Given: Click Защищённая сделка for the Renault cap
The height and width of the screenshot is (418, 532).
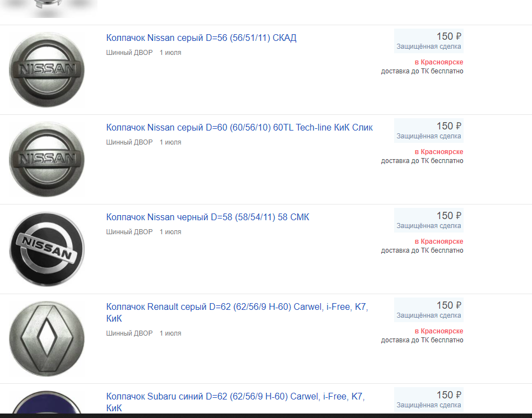Looking at the screenshot, I should point(428,315).
